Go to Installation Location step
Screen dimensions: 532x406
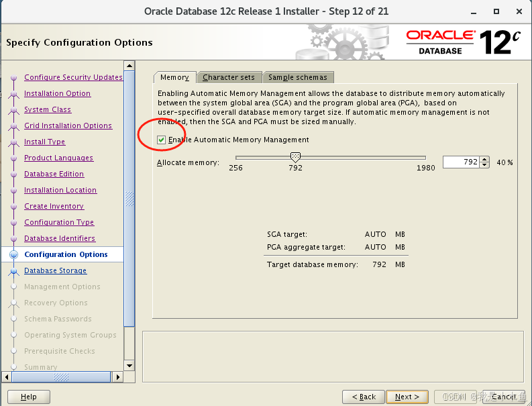[60, 190]
